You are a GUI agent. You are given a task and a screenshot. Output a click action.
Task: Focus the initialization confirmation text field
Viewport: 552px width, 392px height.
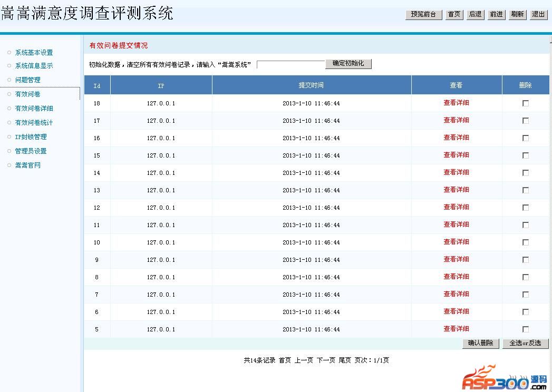[x=291, y=65]
